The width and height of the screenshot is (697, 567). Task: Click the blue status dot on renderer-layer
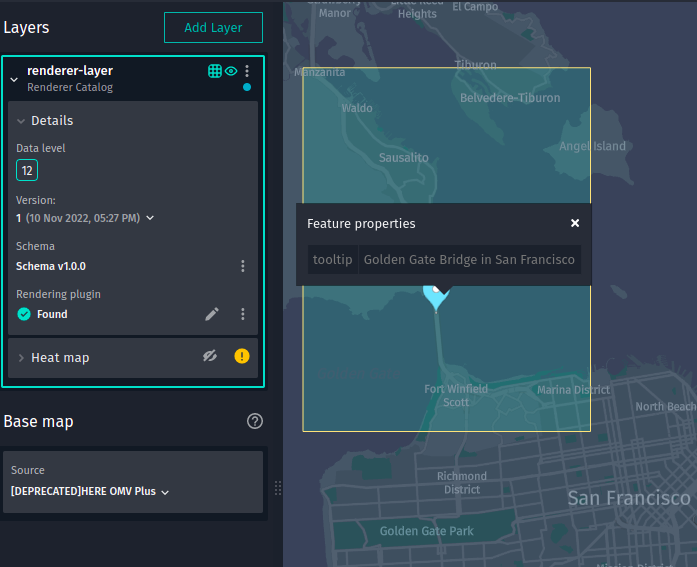point(247,87)
